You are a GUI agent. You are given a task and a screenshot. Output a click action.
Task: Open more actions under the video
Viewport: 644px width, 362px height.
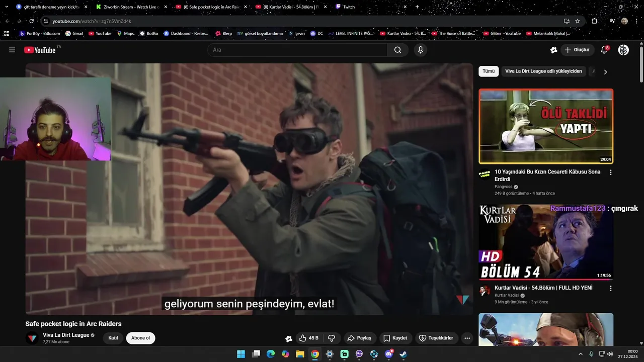[467, 338]
